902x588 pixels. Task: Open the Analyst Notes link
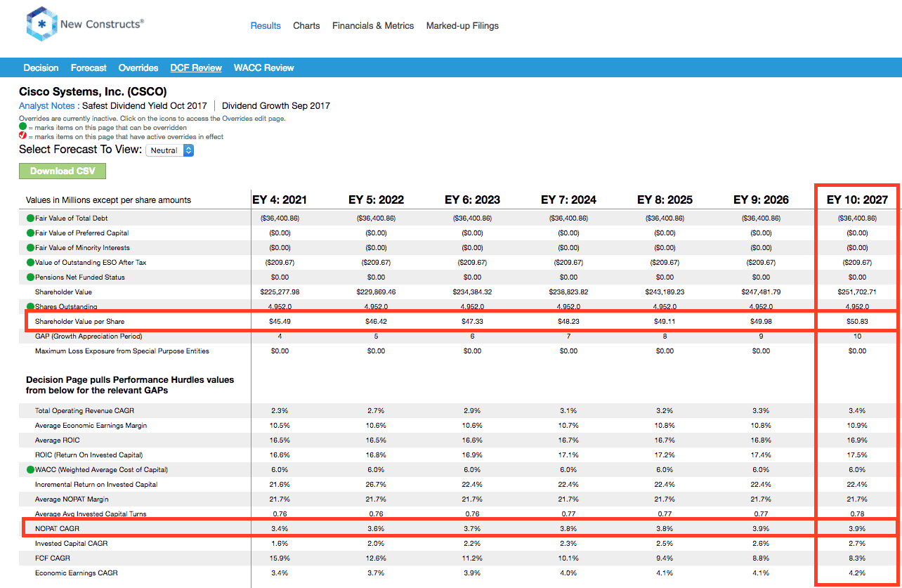point(48,105)
